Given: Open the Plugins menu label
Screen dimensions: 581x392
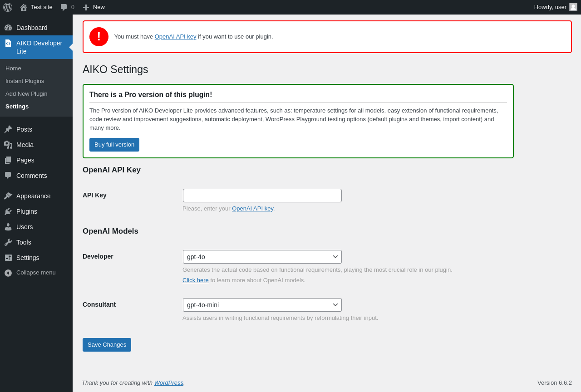Looking at the screenshot, I should pyautogui.click(x=27, y=211).
